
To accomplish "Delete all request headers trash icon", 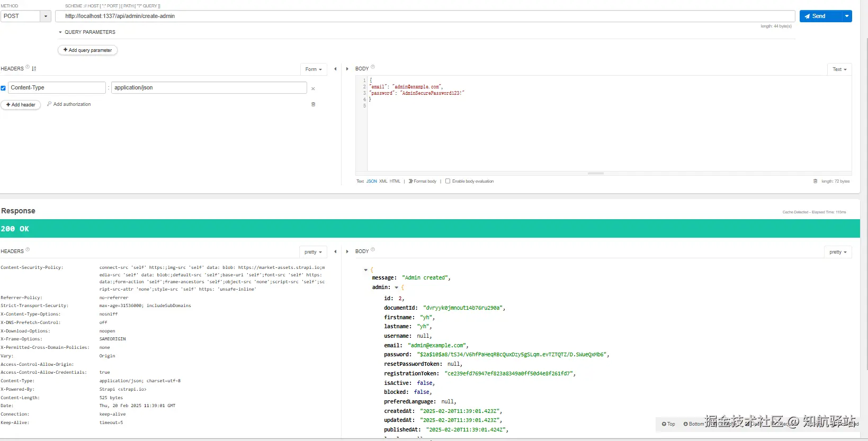I will [x=313, y=104].
